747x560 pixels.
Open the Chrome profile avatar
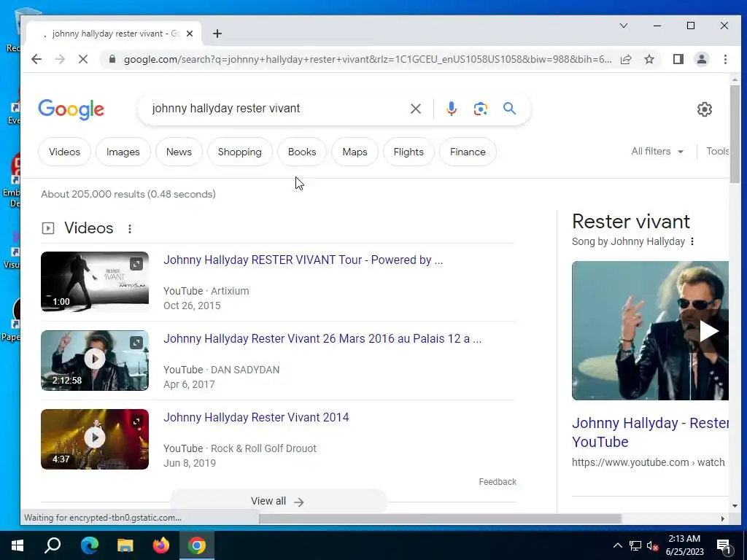[x=701, y=59]
